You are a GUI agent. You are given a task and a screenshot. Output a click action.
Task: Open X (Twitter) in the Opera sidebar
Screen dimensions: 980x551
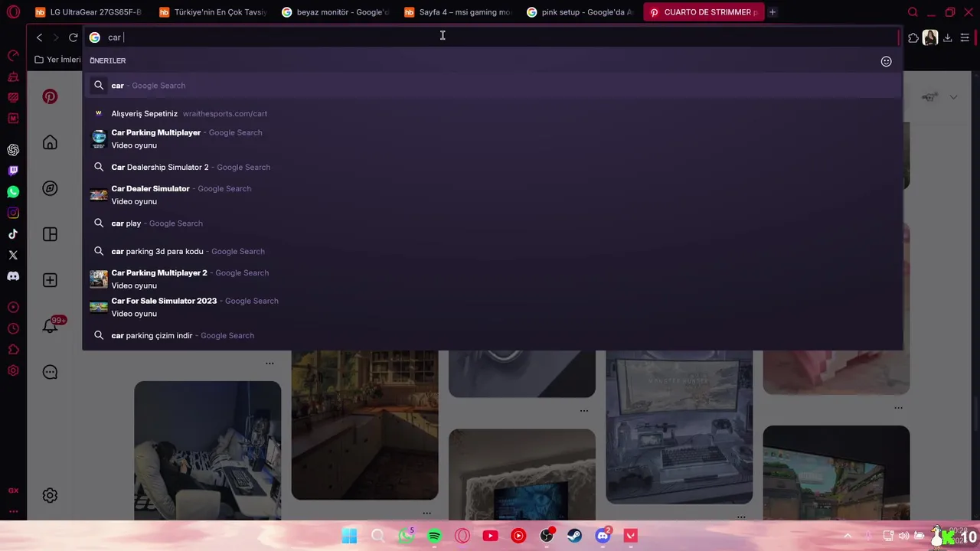coord(13,255)
